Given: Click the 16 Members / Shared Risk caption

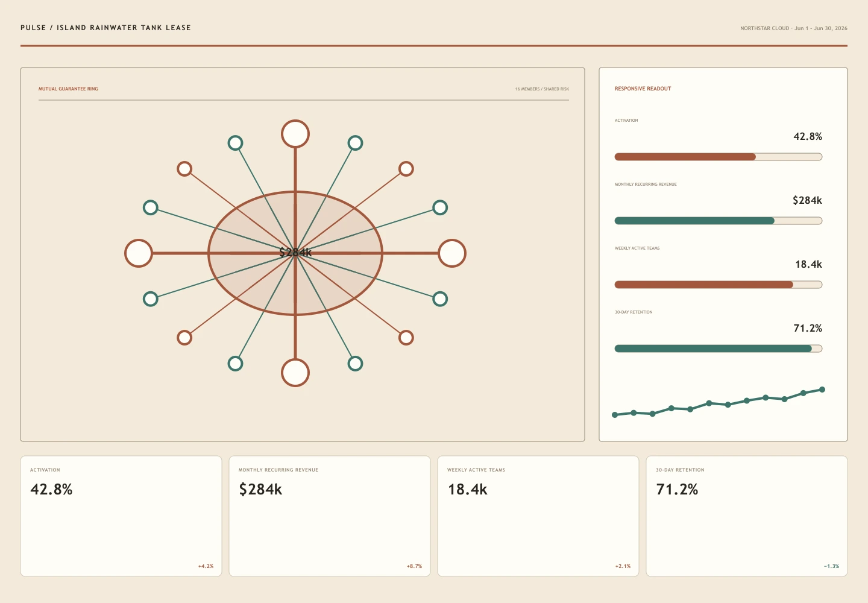Looking at the screenshot, I should pyautogui.click(x=542, y=89).
